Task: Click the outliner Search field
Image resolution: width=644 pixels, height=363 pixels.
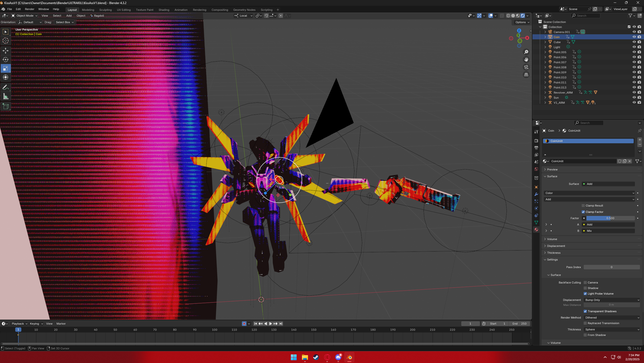Action: click(585, 16)
